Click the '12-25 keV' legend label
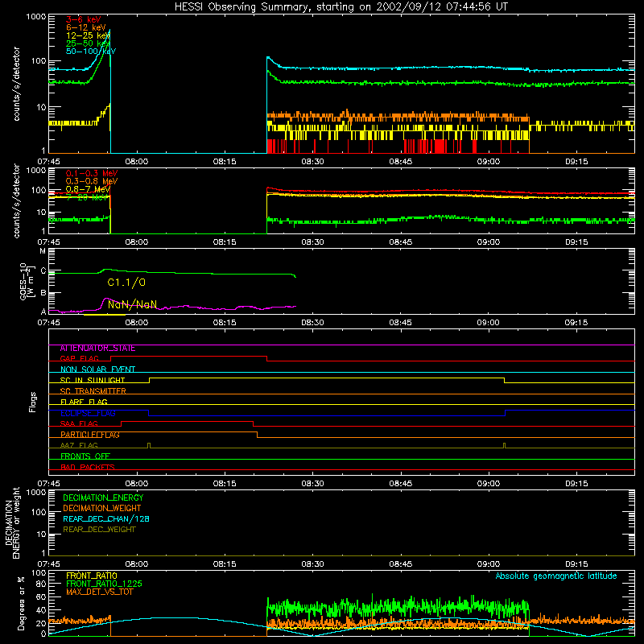Viewport: 644px width, 644px height. 88,35
